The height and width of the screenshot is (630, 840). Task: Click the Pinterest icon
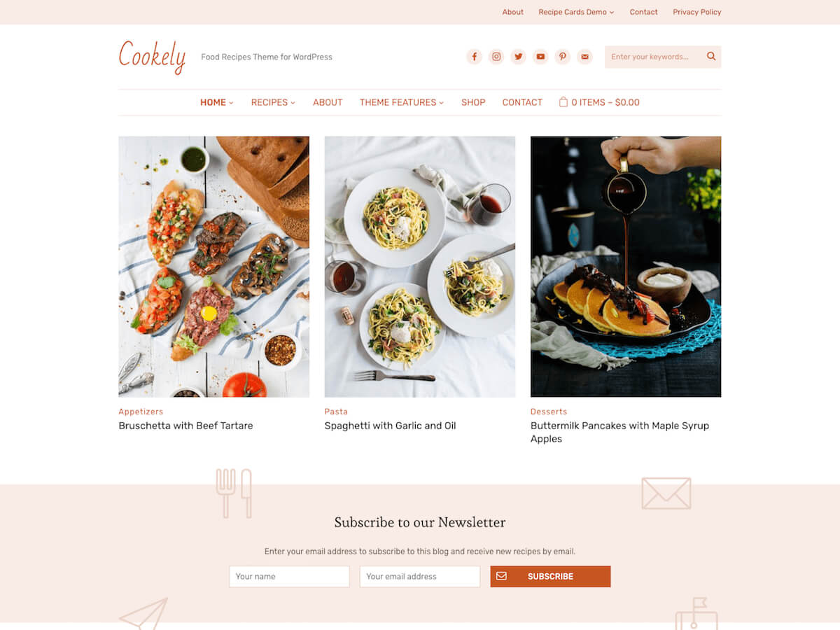(563, 57)
